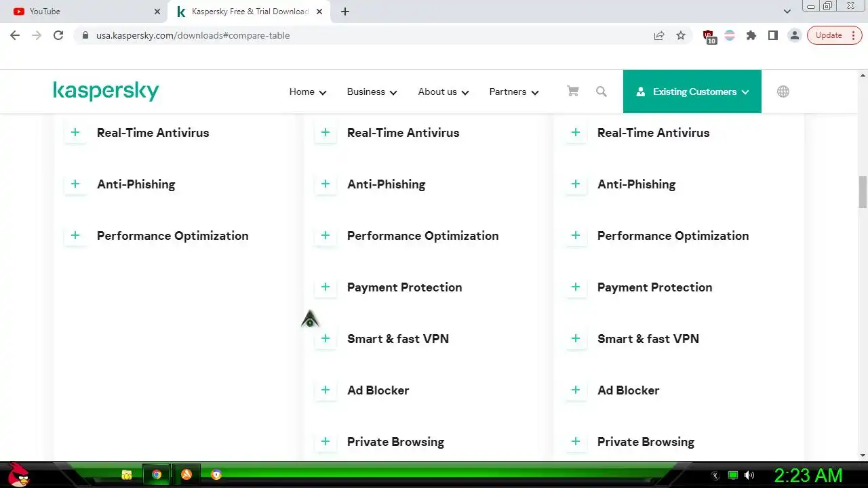Expand Real-Time Antivirus in right column
This screenshot has height=488, width=868.
pyautogui.click(x=576, y=132)
